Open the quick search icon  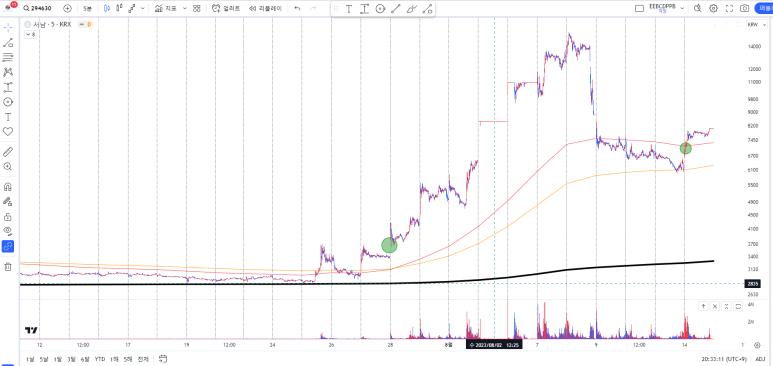point(698,8)
